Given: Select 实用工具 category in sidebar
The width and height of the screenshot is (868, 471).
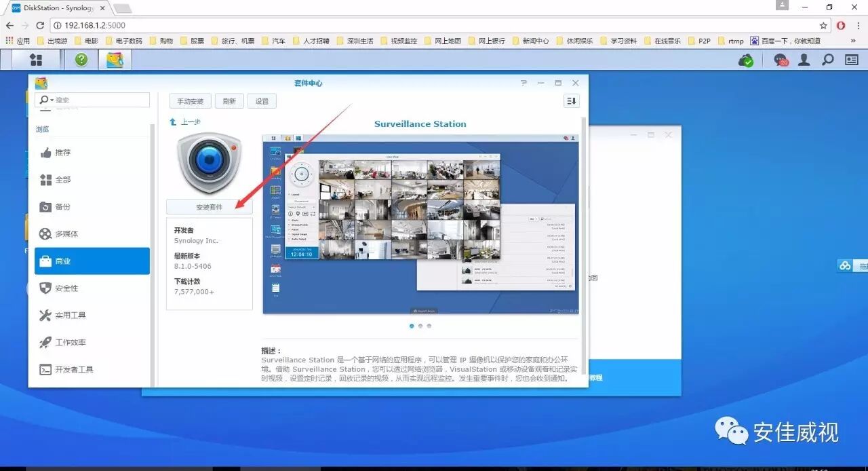Looking at the screenshot, I should pos(92,316).
